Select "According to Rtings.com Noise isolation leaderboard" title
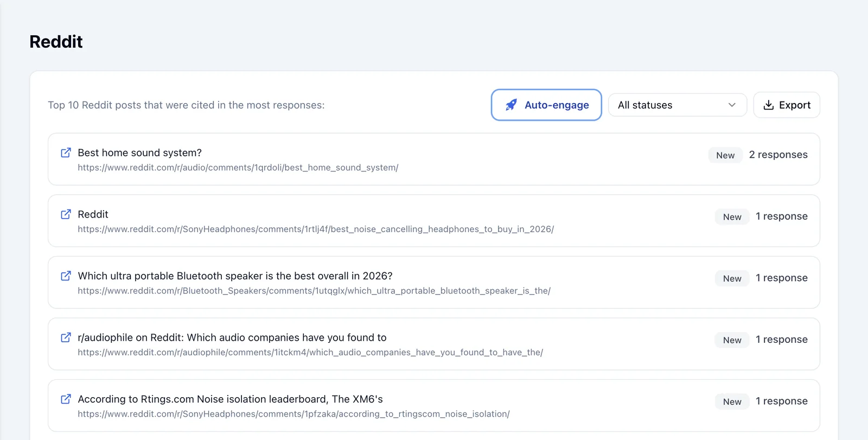This screenshot has width=868, height=440. point(230,399)
